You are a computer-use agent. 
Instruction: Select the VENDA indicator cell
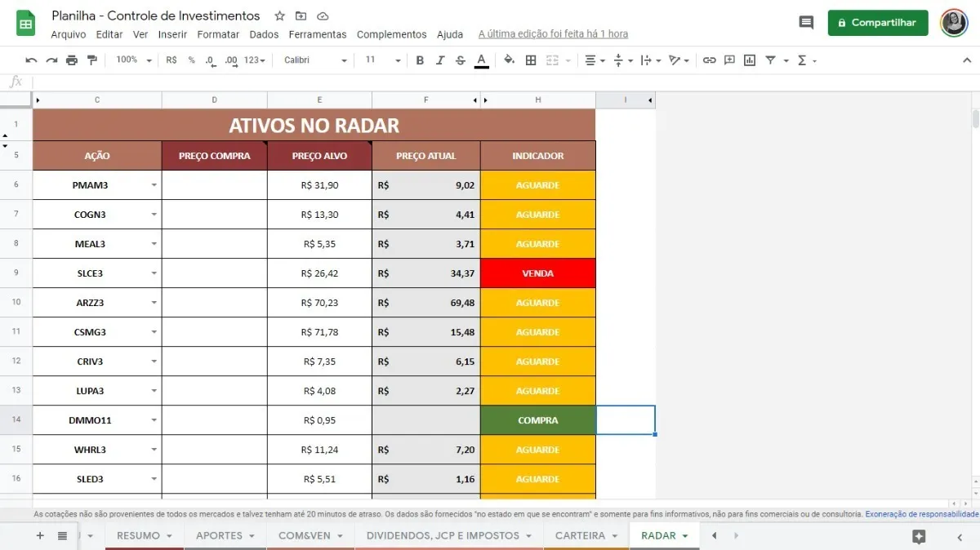[x=538, y=273]
